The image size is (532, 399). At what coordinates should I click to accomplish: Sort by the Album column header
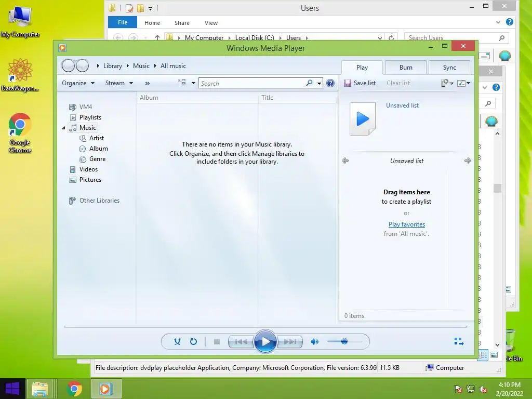pos(197,98)
